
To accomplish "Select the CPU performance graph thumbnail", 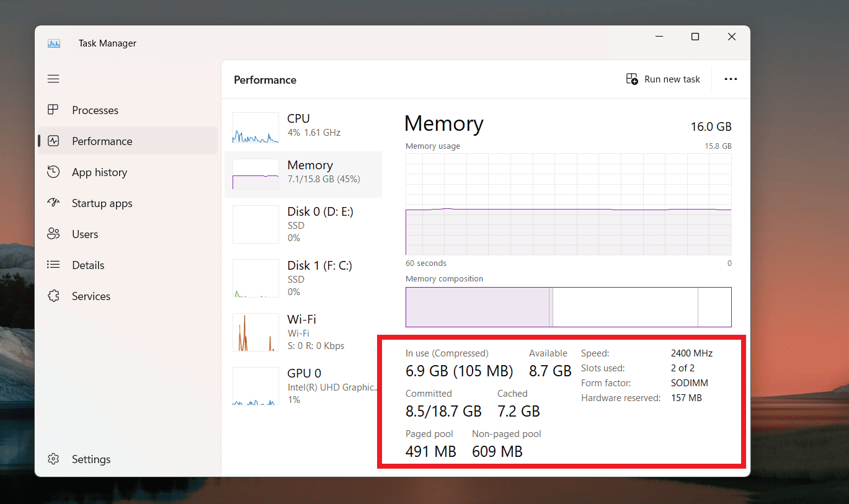I will pos(256,128).
